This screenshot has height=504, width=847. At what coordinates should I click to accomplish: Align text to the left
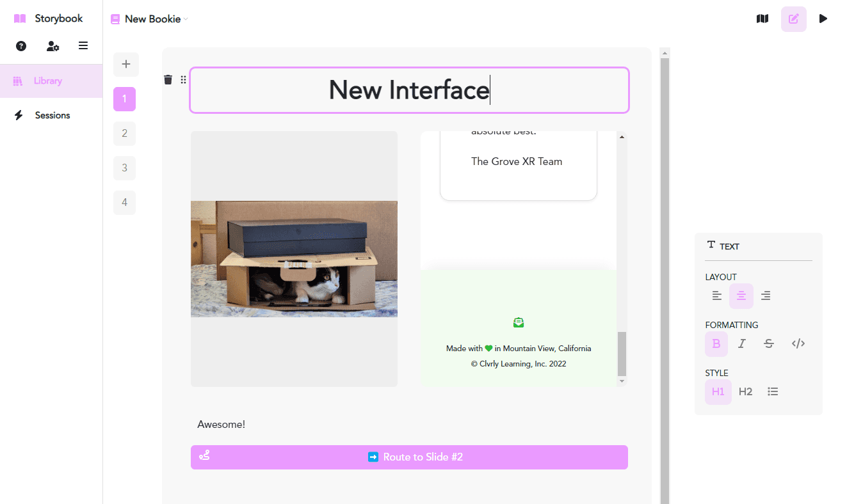pyautogui.click(x=717, y=296)
